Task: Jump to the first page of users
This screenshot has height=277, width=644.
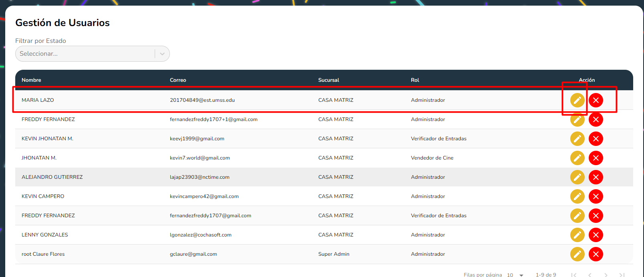Action: pyautogui.click(x=574, y=275)
